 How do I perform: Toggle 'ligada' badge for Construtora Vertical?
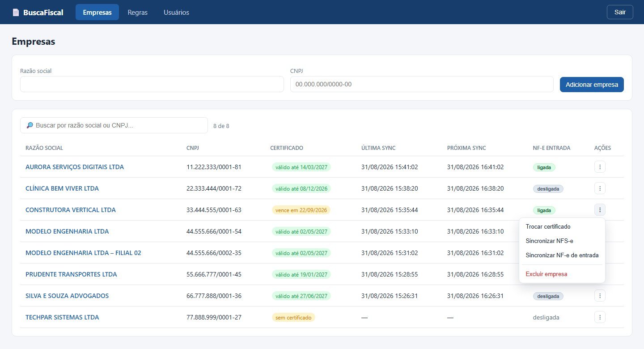544,210
